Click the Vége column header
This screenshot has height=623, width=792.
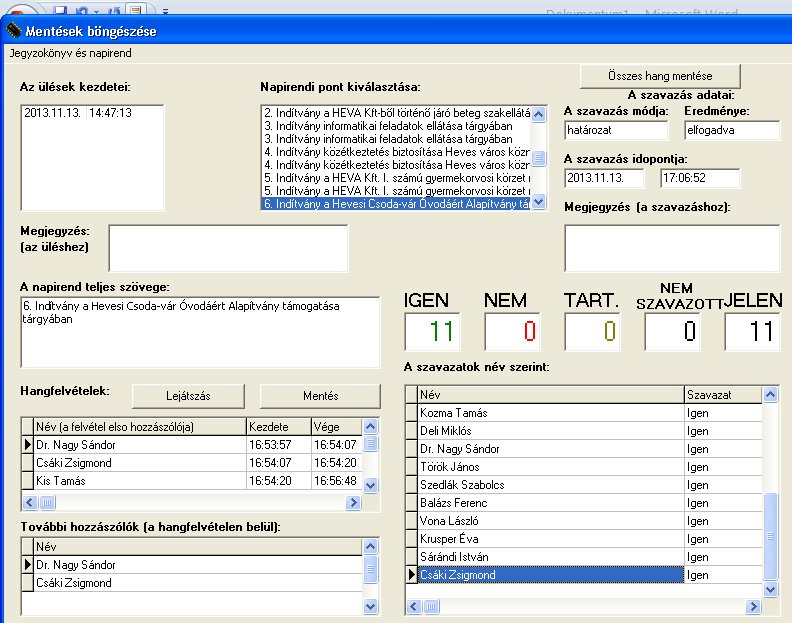(x=336, y=427)
